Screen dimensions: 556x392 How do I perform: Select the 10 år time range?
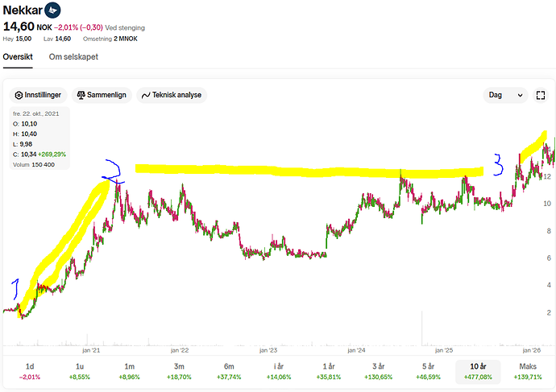click(x=478, y=371)
